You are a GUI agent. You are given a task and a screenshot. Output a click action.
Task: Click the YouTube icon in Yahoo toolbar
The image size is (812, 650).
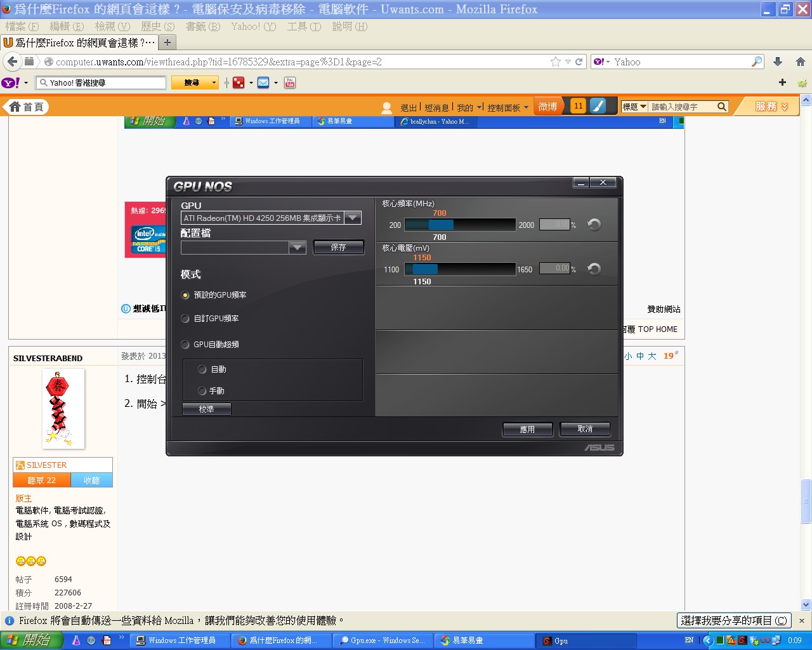pos(290,83)
